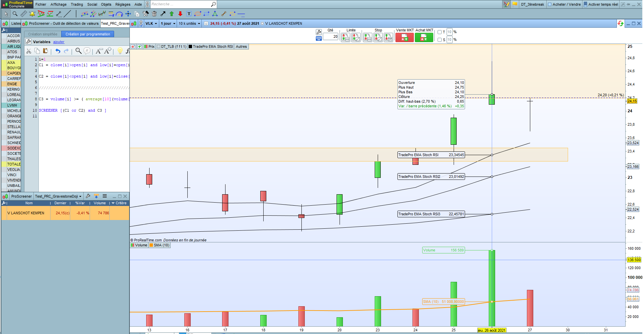Insert a green up arrow on chart
Screen dimensions: 644x334
pos(172,14)
